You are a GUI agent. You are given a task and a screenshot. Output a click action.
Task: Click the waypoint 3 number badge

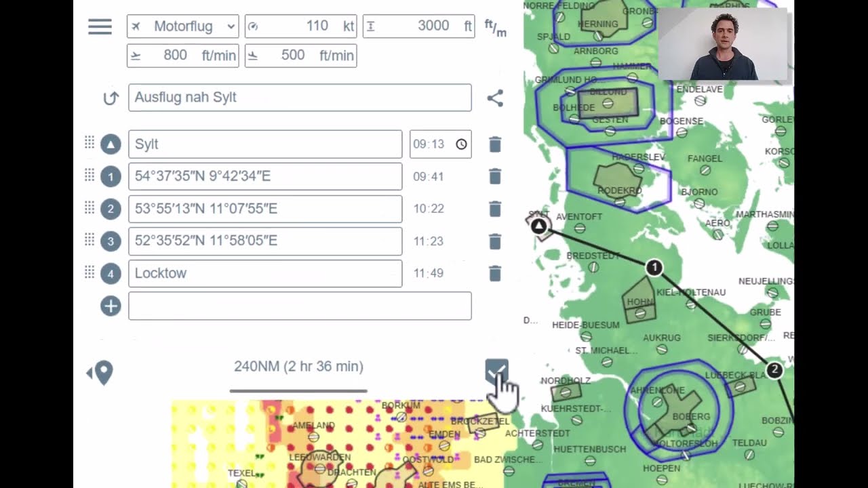coord(111,241)
